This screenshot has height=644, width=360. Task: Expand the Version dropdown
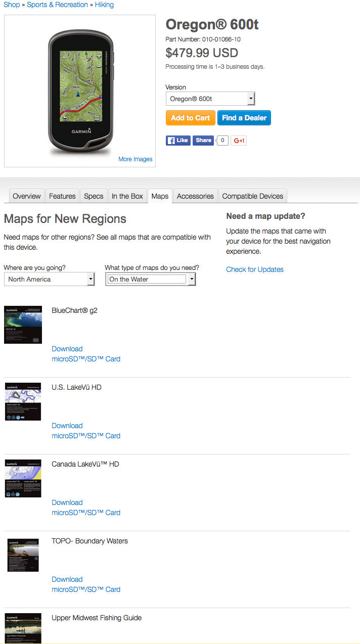[x=210, y=99]
